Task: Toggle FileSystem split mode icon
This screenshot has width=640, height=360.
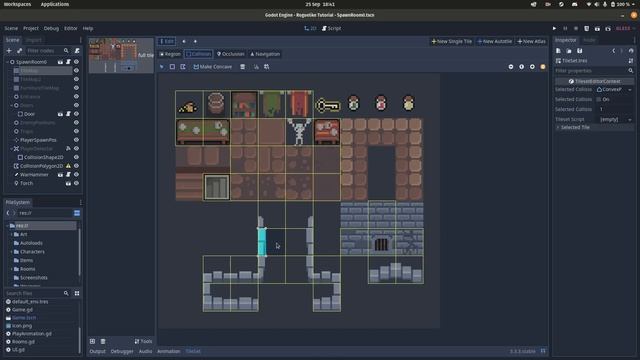Action: (77, 213)
